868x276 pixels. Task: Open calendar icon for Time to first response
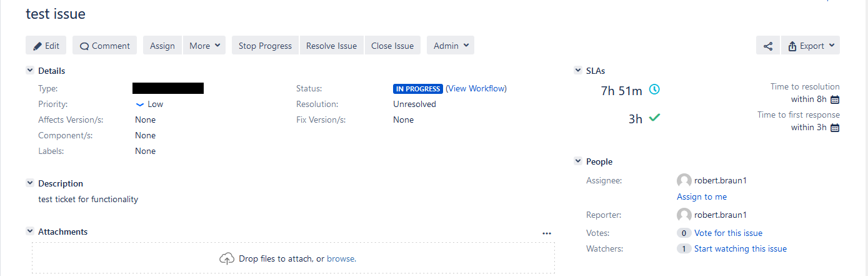point(835,128)
